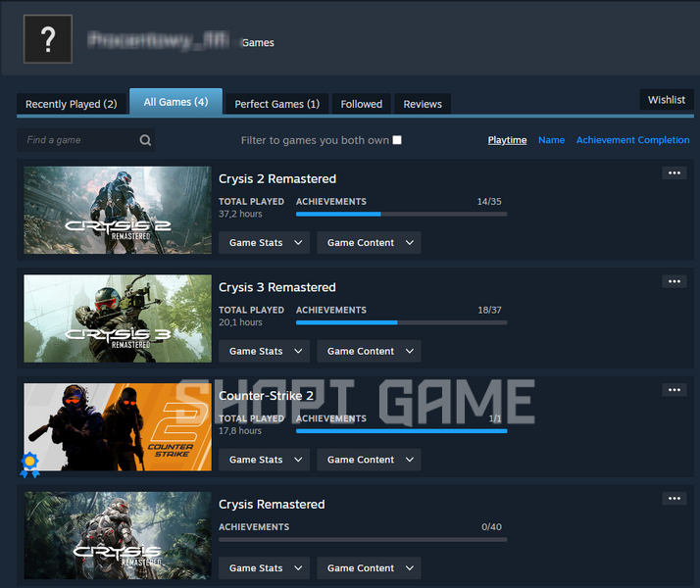This screenshot has width=700, height=588.
Task: Click the ACHIEVEMENTS label under Crysis Remastered
Action: coord(254,527)
